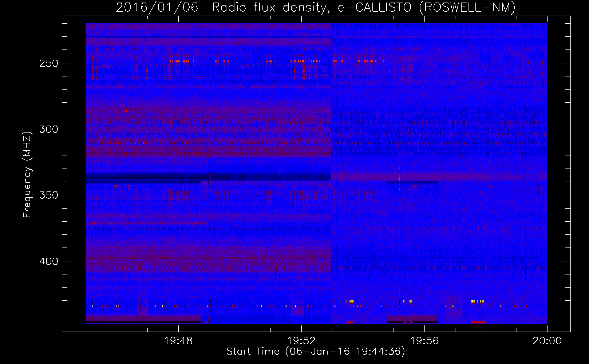Screen dimensions: 589x364
Task: Click the 19:56 time tick label
Action: (x=424, y=341)
